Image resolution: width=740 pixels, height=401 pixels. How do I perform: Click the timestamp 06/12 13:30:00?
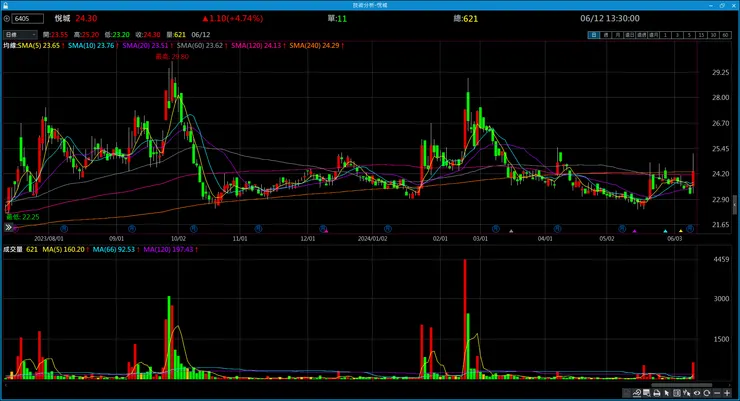click(x=610, y=18)
